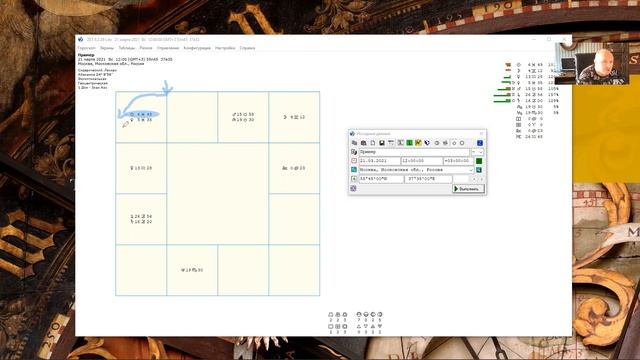Screen dimensions: 640x360
Task: Click the search icon right of location field
Action: pos(479,170)
